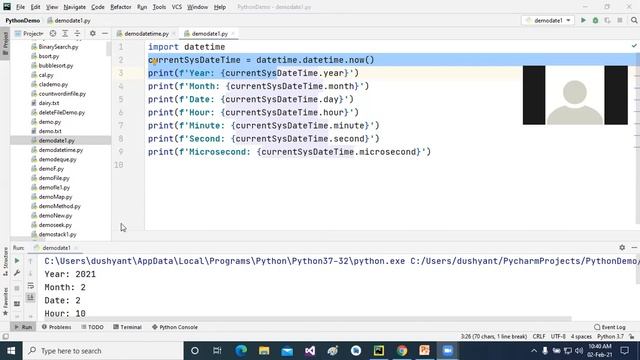Screen dimensions: 640x360
Task: Open the Python 3.7 interpreter selector
Action: pyautogui.click(x=611, y=337)
